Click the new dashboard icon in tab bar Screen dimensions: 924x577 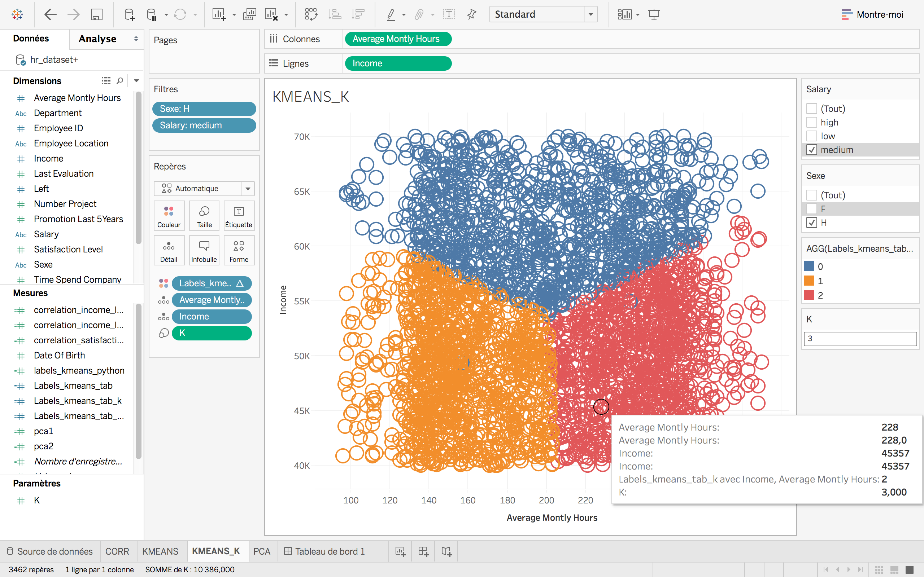[x=423, y=551]
